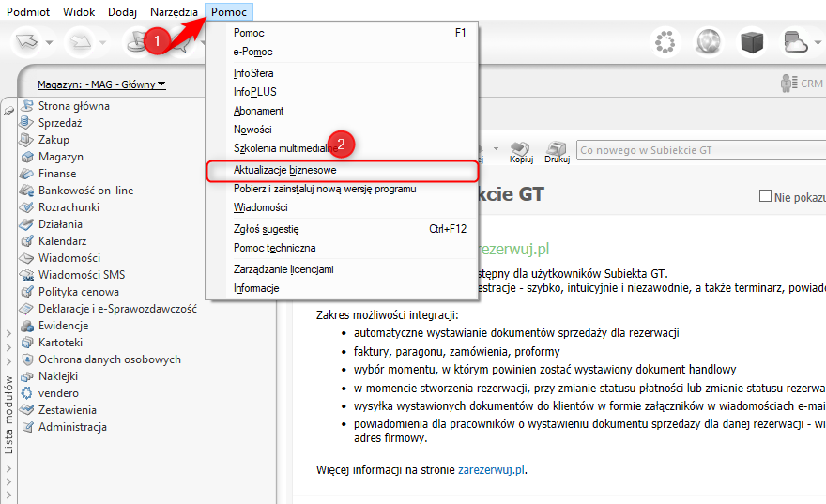Image resolution: width=826 pixels, height=504 pixels.
Task: Select InfoSfera from Pomoc menu
Action: tap(342, 73)
